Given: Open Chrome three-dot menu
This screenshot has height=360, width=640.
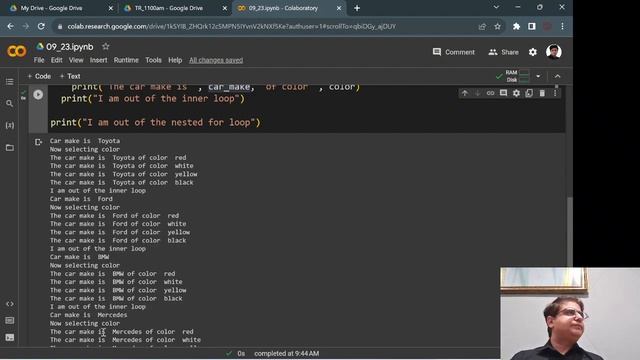Looking at the screenshot, I should pos(562,27).
